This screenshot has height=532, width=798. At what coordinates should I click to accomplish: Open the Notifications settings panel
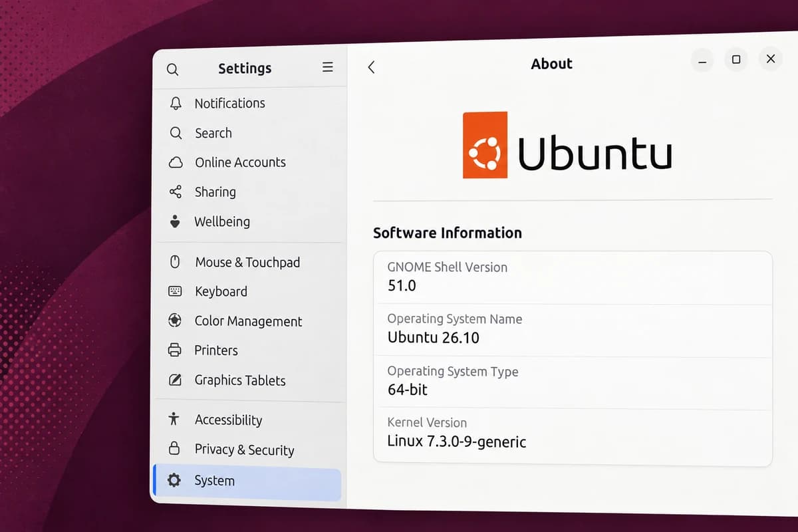point(249,103)
